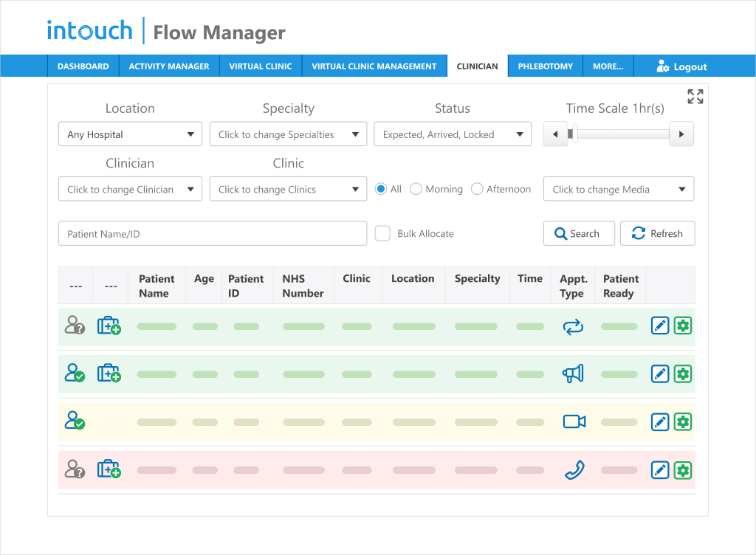Viewport: 756px width, 555px height.
Task: Open settings gear on the last row
Action: point(683,469)
